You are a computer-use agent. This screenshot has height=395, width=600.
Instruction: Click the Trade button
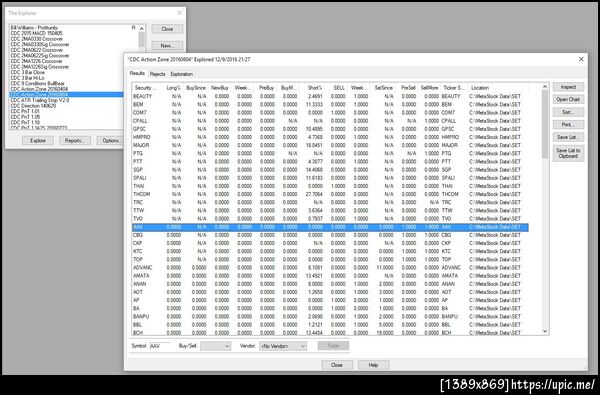tap(333, 346)
